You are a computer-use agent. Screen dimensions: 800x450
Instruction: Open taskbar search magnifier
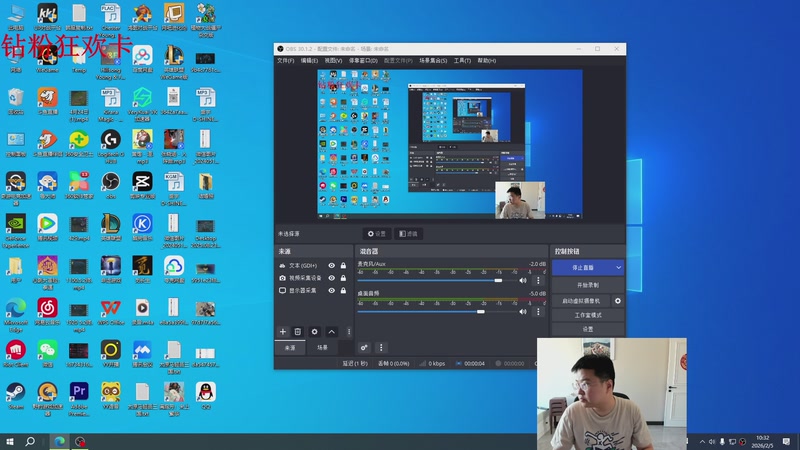click(x=30, y=441)
